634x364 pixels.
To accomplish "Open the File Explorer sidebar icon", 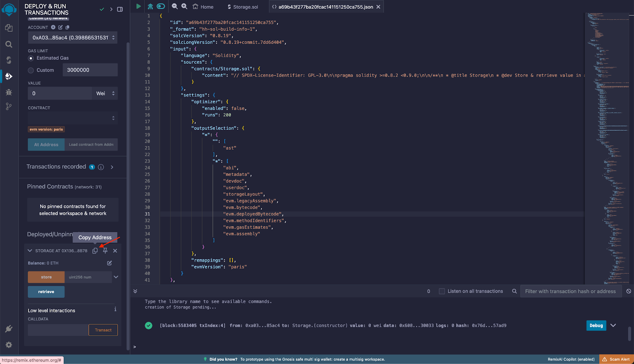I will pos(9,28).
